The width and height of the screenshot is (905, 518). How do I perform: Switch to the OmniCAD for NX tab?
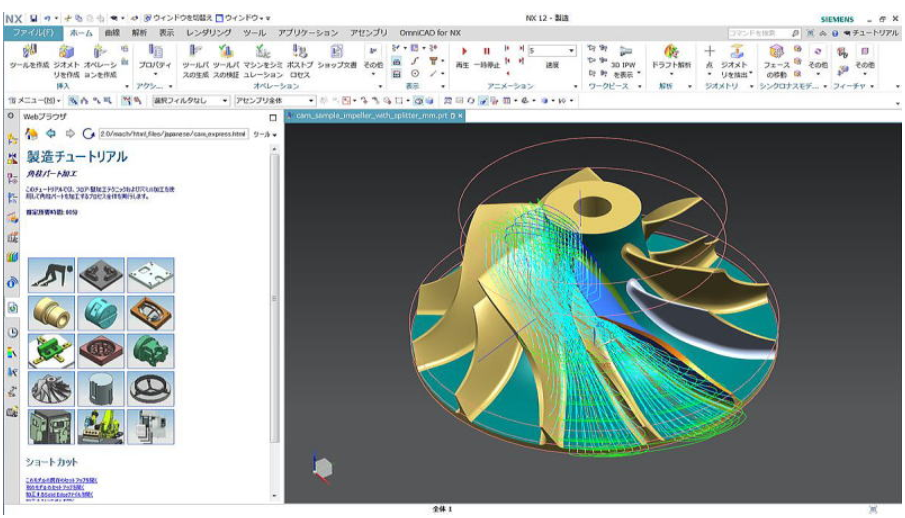coord(430,33)
